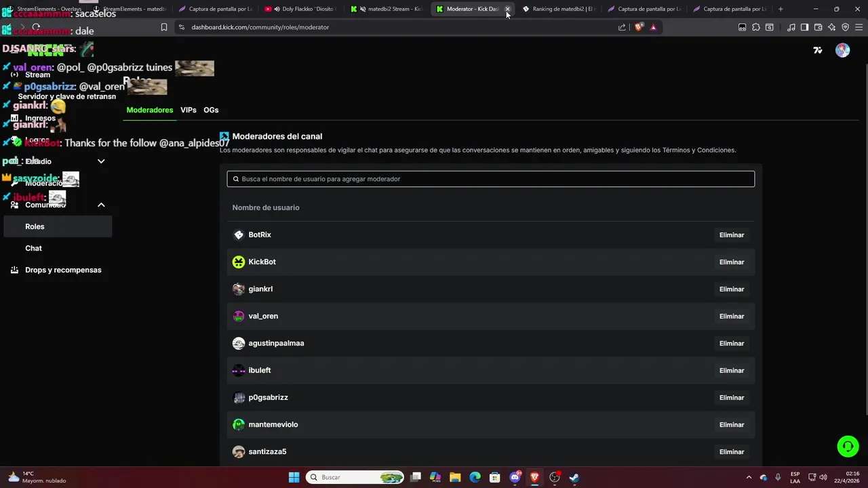The image size is (868, 488).
Task: Switch to the OGs tab
Action: (211, 110)
